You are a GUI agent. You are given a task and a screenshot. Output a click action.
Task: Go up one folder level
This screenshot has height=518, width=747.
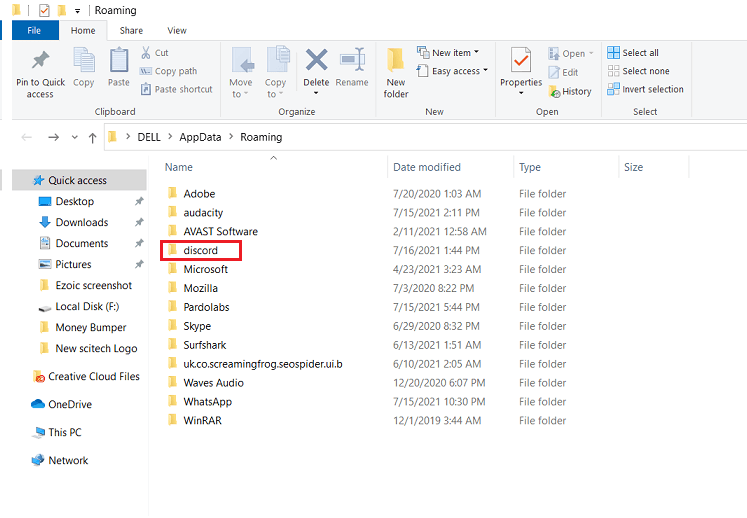pyautogui.click(x=92, y=137)
